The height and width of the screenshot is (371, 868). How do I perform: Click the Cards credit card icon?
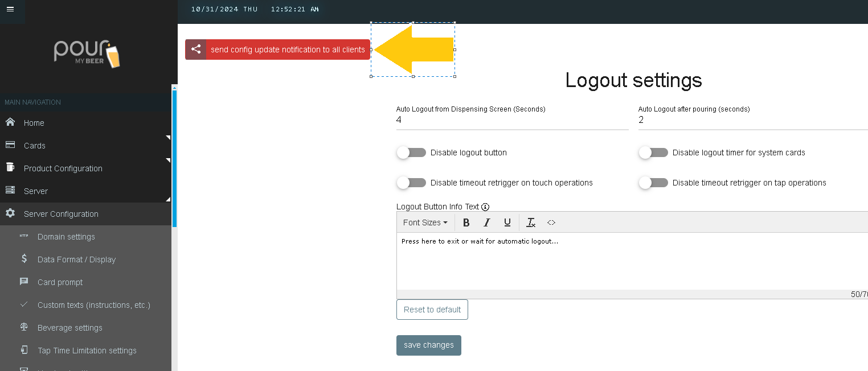pos(10,145)
